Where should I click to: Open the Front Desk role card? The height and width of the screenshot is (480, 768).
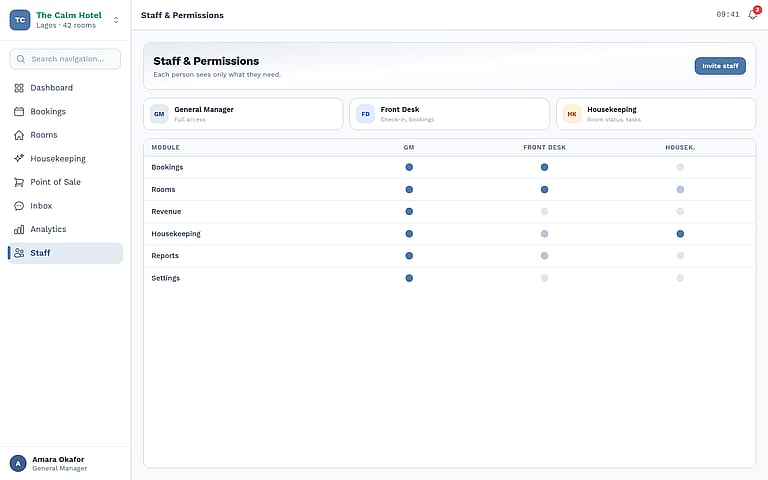pos(450,114)
